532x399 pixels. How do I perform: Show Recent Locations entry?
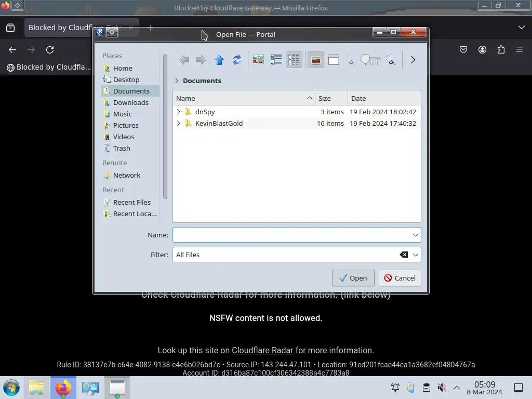point(130,214)
